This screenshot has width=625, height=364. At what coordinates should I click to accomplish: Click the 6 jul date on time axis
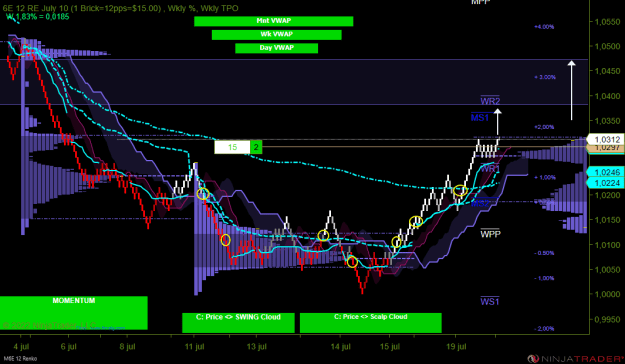coord(69,346)
